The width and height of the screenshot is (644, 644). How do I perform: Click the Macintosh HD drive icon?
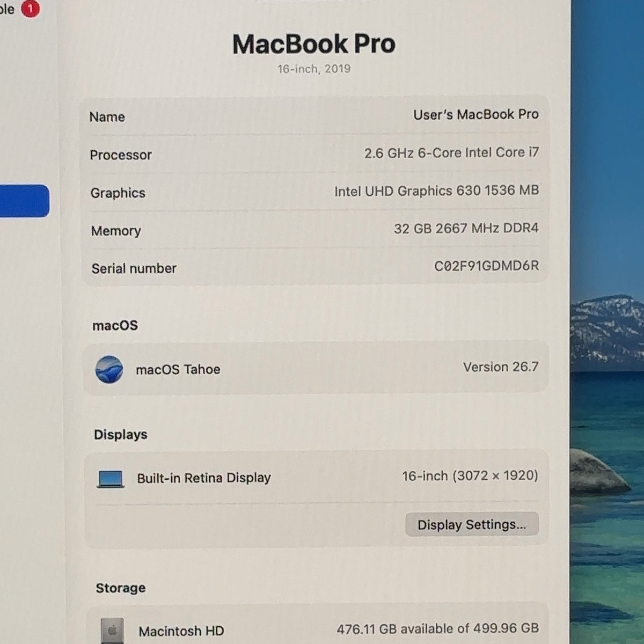tap(112, 631)
